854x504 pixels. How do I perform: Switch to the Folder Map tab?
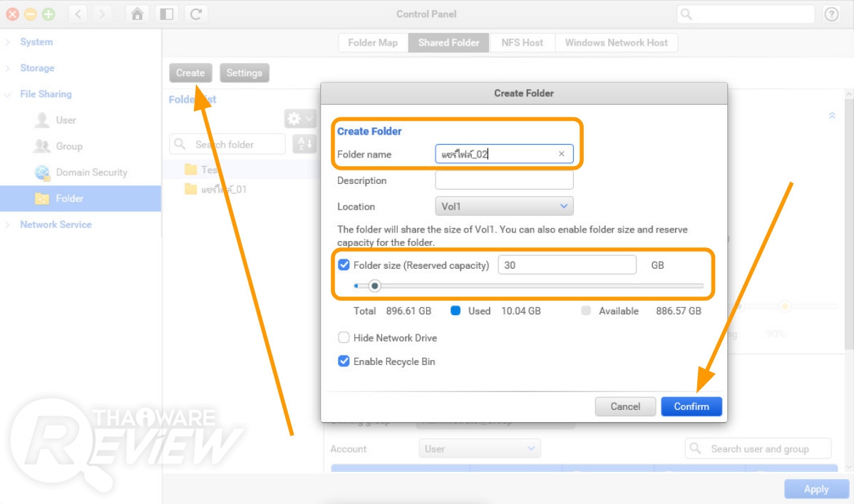click(x=373, y=43)
